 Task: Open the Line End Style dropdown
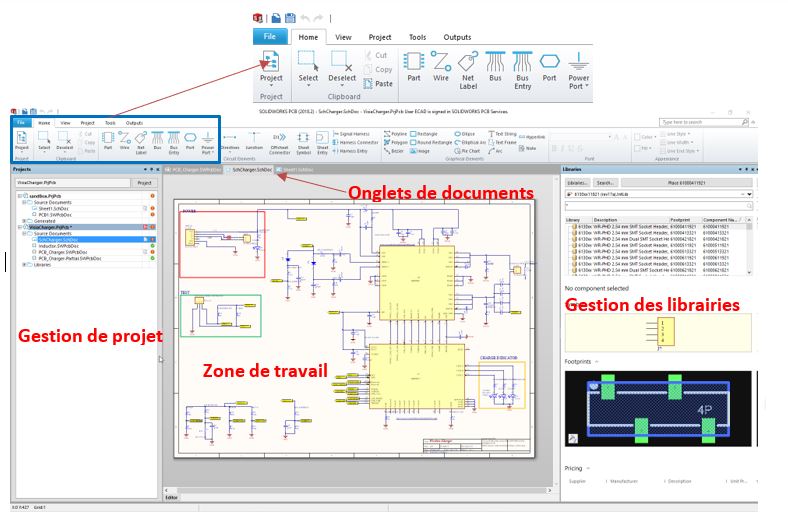pyautogui.click(x=679, y=151)
